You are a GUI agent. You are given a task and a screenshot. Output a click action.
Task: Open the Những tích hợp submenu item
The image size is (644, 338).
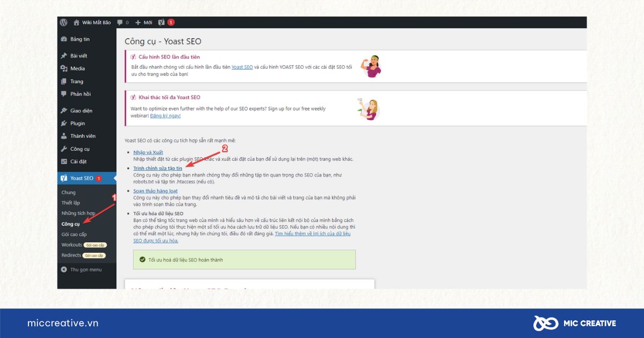(78, 214)
